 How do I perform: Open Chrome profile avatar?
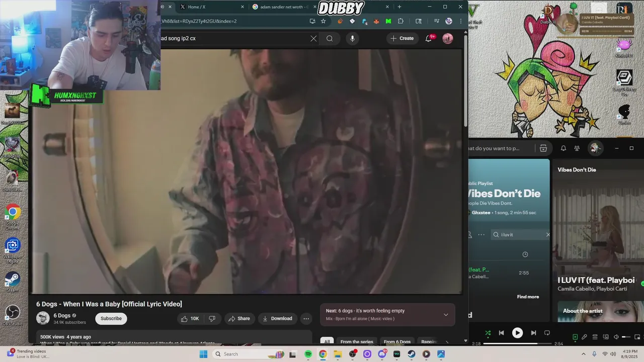449,21
